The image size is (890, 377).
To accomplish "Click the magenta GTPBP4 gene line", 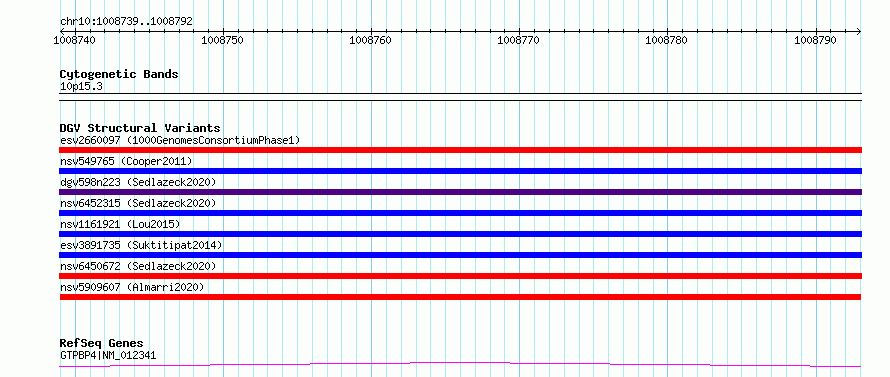I will (x=460, y=364).
